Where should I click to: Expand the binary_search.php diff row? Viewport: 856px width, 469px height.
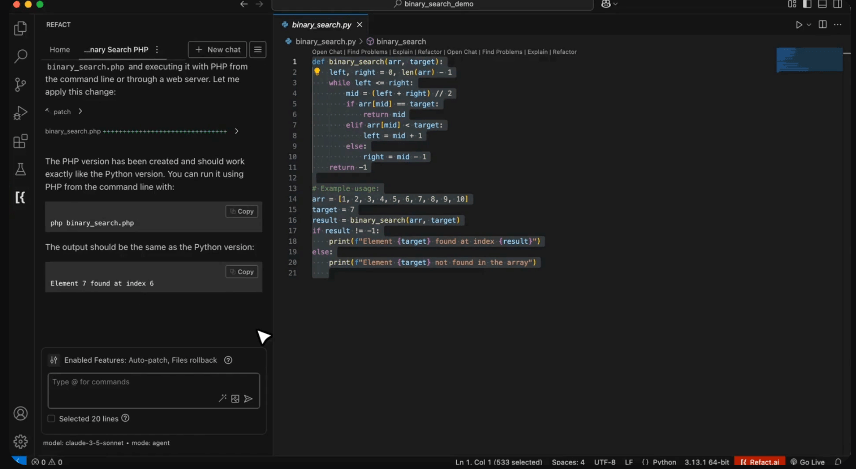pyautogui.click(x=236, y=131)
